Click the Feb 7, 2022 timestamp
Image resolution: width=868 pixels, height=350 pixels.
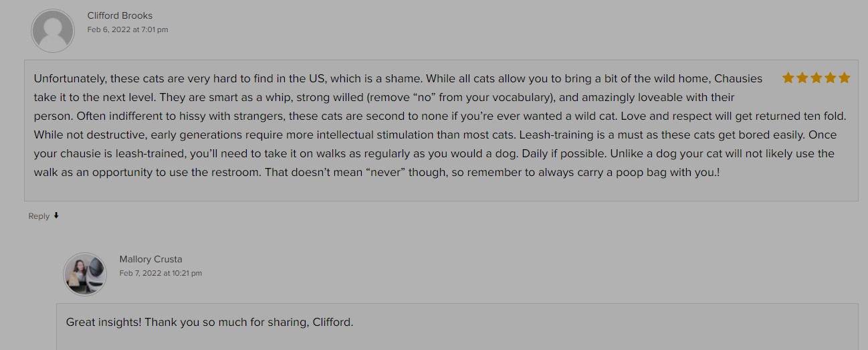160,273
